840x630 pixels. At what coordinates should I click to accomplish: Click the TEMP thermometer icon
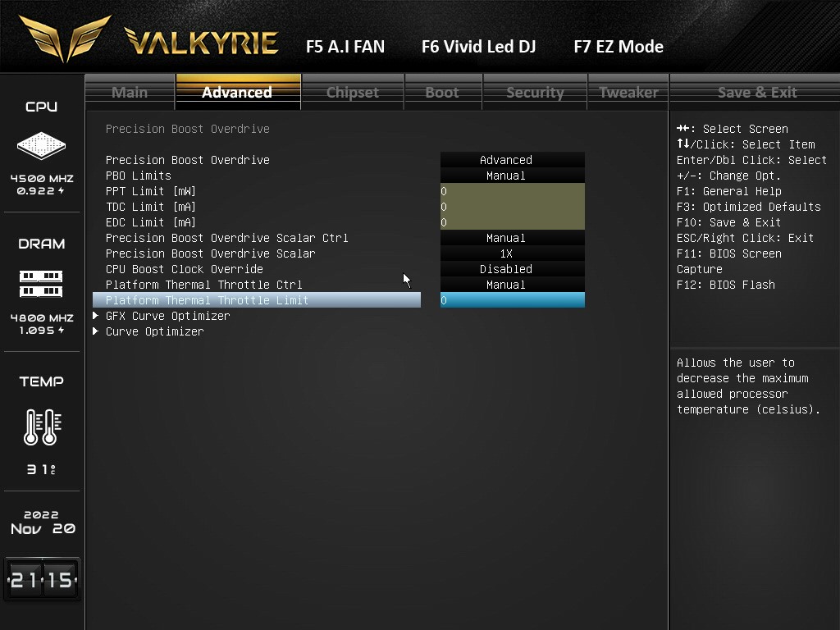(41, 427)
